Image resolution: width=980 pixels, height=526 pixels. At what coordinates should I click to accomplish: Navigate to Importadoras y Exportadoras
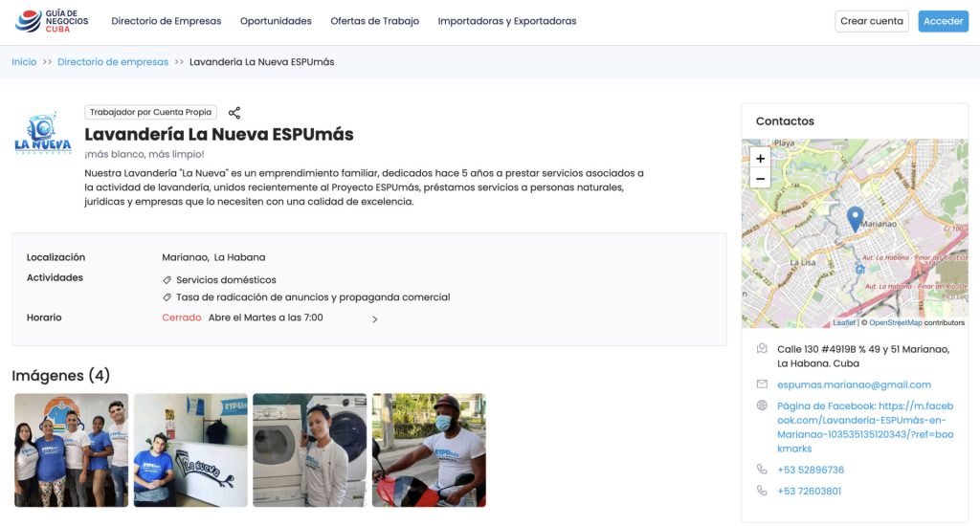[507, 21]
